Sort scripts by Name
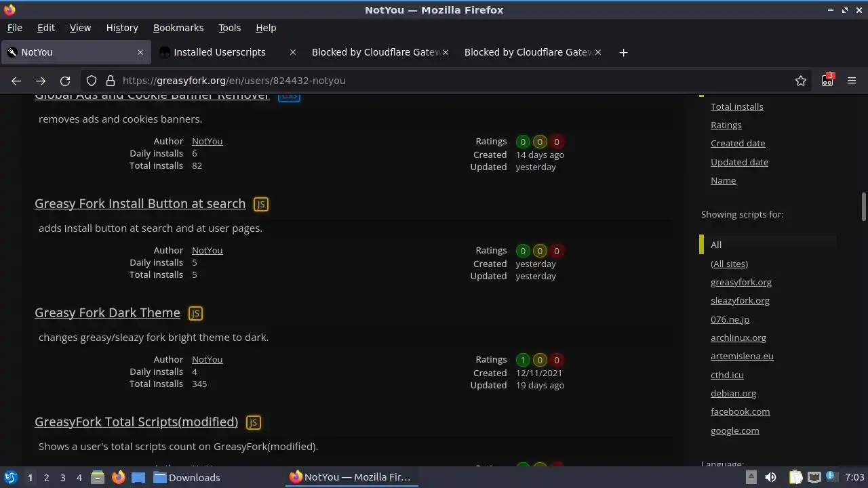Image resolution: width=868 pixels, height=488 pixels. [723, 180]
